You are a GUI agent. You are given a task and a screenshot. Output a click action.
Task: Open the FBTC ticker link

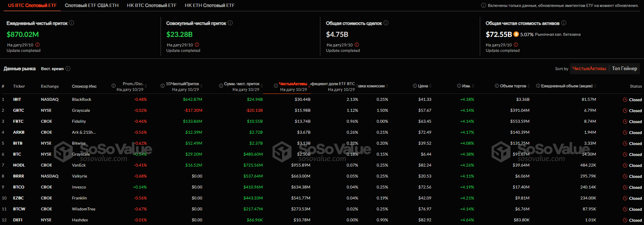coord(18,121)
